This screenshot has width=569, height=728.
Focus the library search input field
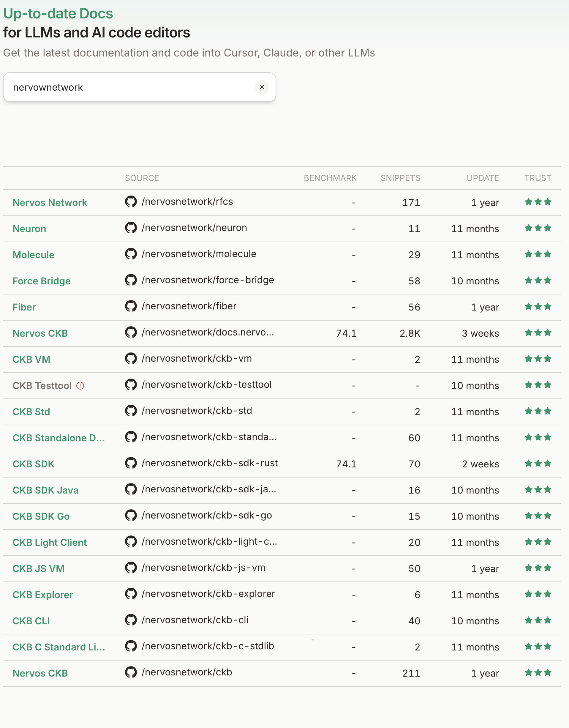click(133, 87)
